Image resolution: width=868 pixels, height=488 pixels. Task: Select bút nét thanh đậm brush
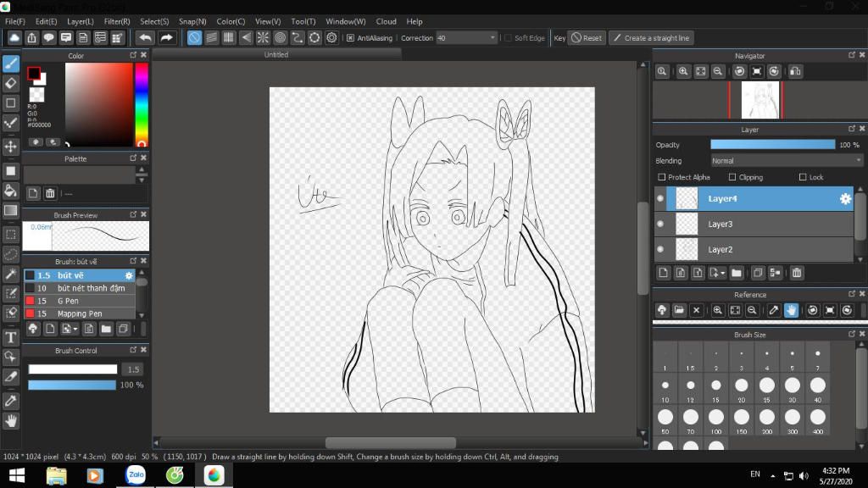click(79, 288)
